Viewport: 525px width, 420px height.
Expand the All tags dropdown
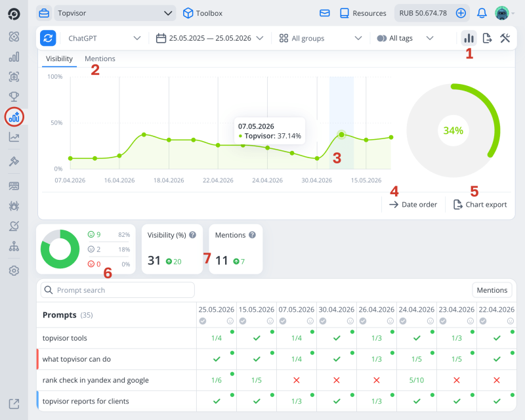(x=405, y=38)
